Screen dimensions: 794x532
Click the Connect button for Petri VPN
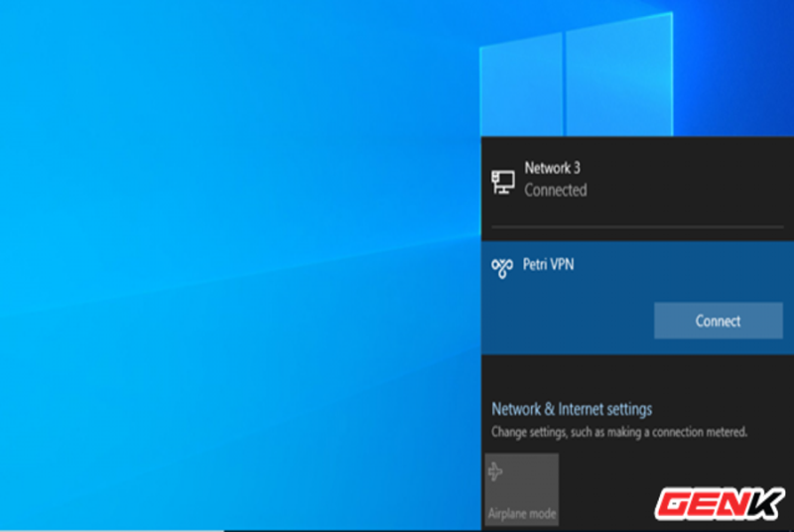click(x=718, y=321)
